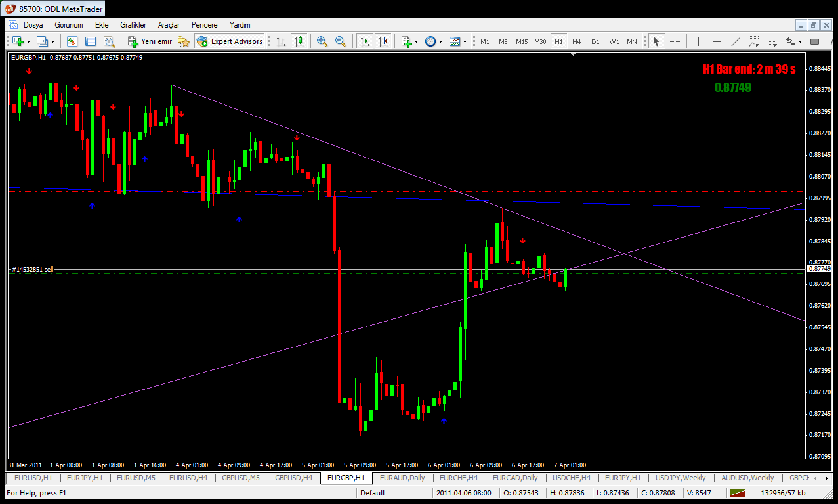This screenshot has width=838, height=504.
Task: Click the Yeni emir button
Action: click(150, 41)
